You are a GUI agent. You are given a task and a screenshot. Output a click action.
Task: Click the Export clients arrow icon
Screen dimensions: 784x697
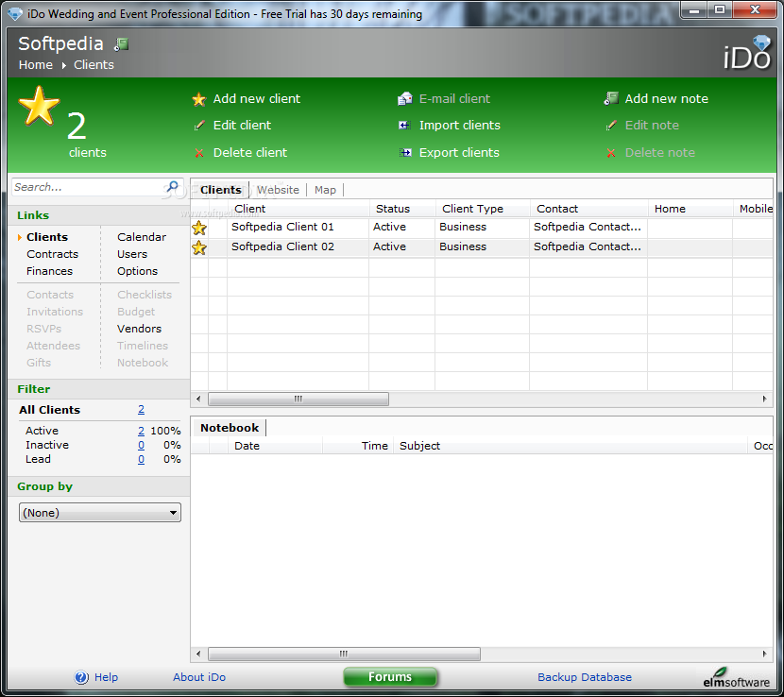[x=405, y=153]
